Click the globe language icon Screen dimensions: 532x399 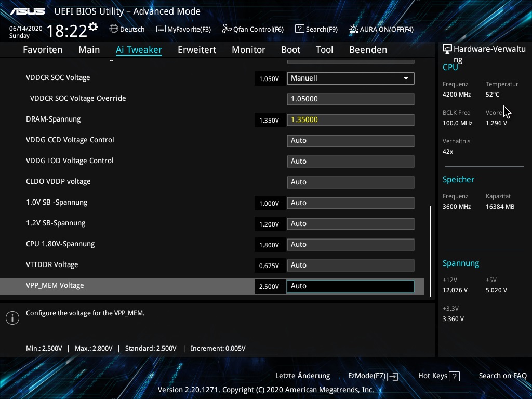tap(114, 29)
